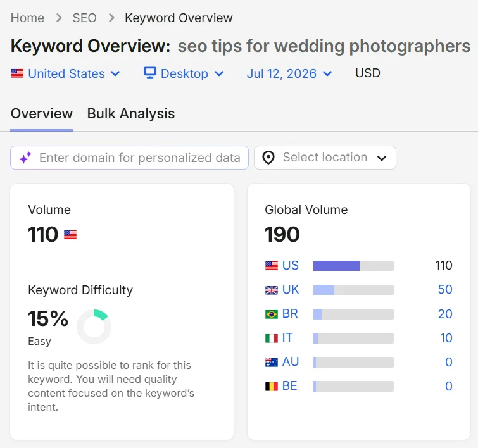Image resolution: width=478 pixels, height=448 pixels.
Task: Open the IT country link
Action: pos(287,338)
